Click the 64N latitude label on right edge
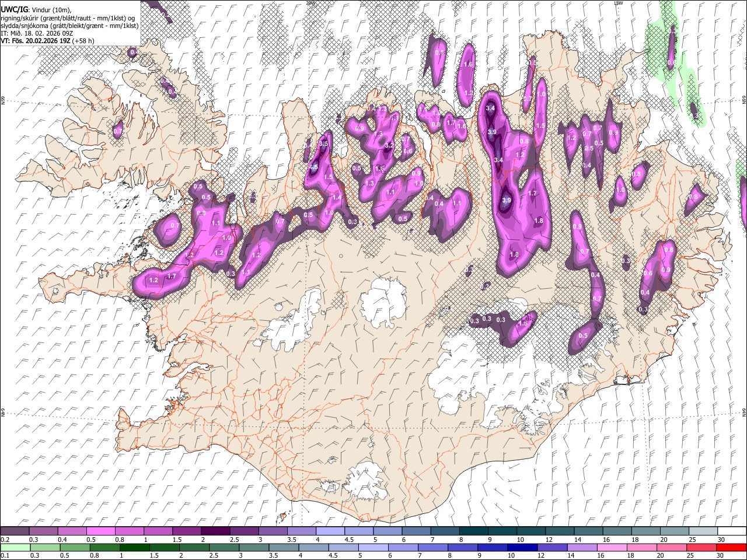The image size is (747, 560). [744, 412]
